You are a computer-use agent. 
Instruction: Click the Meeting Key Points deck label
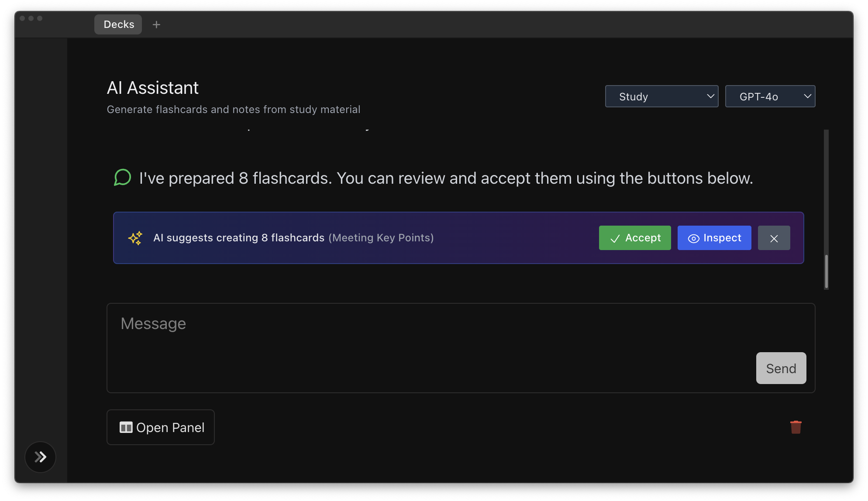[x=381, y=238]
